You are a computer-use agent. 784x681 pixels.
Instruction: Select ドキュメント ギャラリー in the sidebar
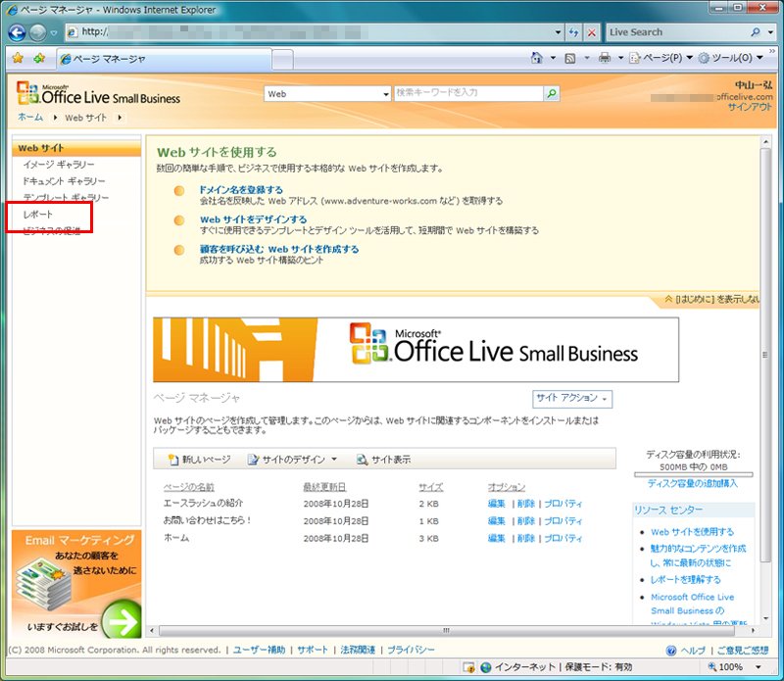[x=64, y=181]
